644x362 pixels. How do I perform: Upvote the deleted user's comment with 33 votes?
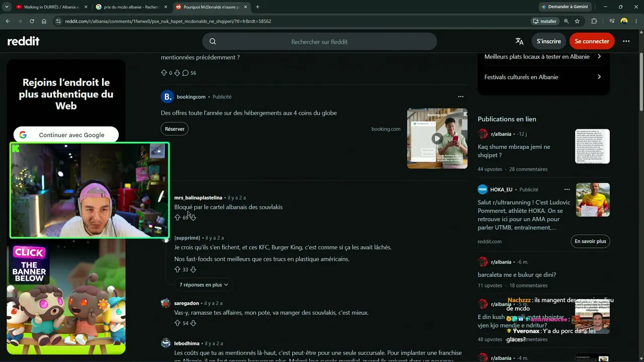pyautogui.click(x=177, y=269)
